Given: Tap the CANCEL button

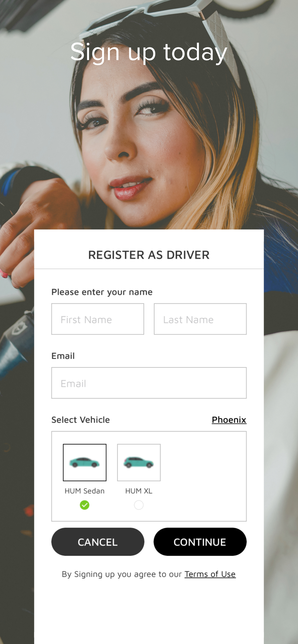Looking at the screenshot, I should coord(98,542).
